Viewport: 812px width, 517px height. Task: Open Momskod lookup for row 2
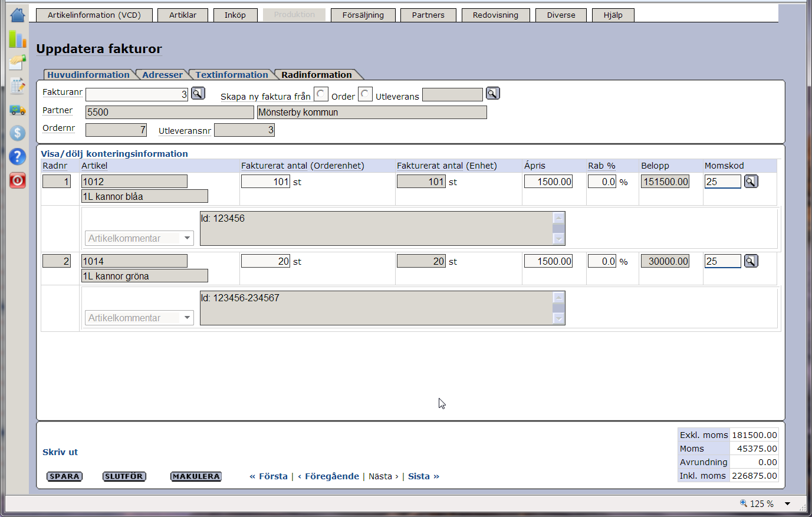751,261
